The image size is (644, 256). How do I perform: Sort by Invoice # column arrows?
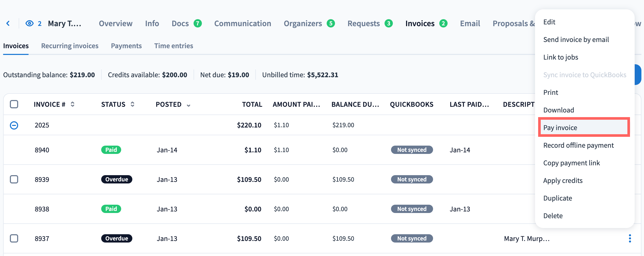point(73,104)
